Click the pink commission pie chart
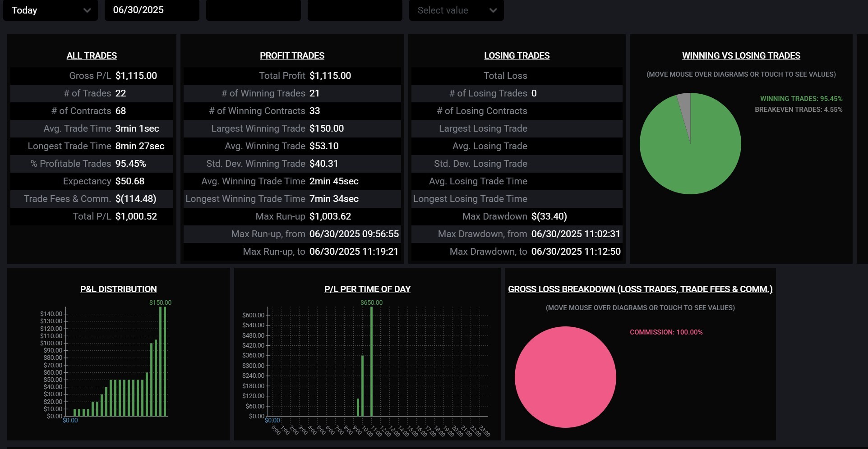 coord(565,377)
